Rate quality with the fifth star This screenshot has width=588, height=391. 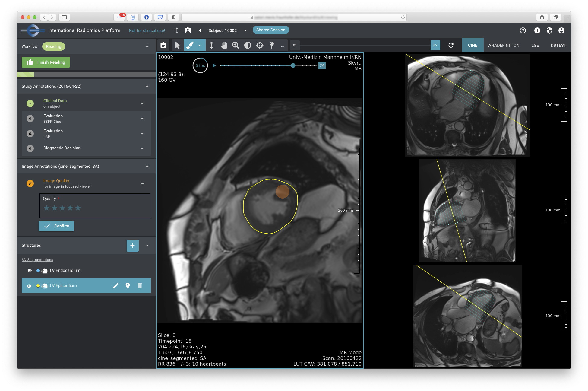point(78,208)
